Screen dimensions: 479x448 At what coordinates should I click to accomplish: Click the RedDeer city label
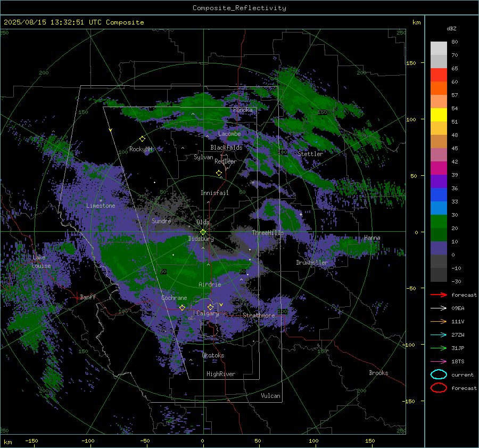(226, 161)
